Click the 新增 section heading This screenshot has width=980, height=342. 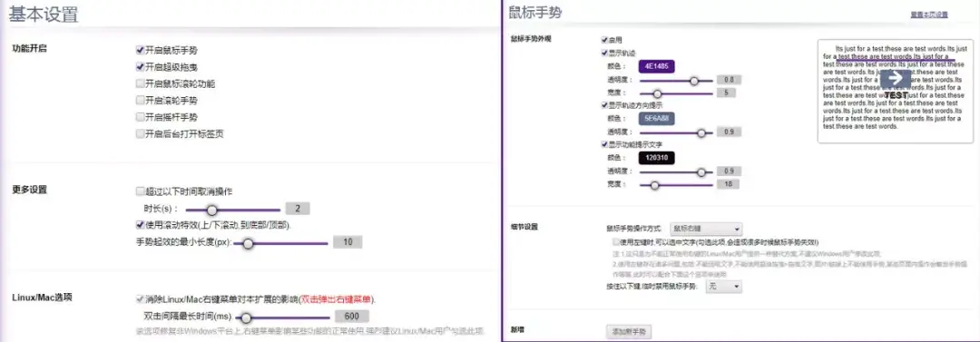(517, 329)
